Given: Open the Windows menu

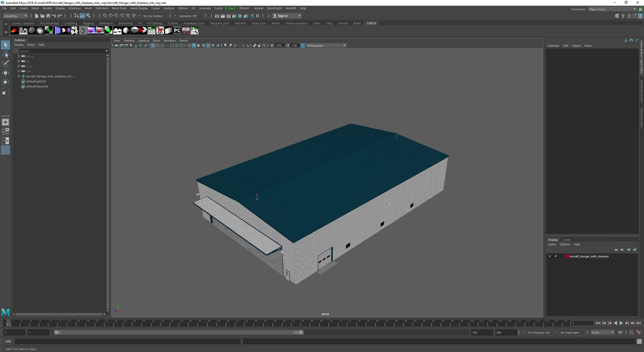Looking at the screenshot, I should coord(74,8).
